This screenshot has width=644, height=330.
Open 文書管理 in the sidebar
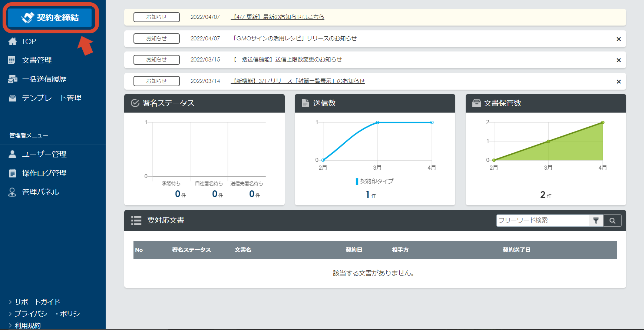pyautogui.click(x=37, y=60)
